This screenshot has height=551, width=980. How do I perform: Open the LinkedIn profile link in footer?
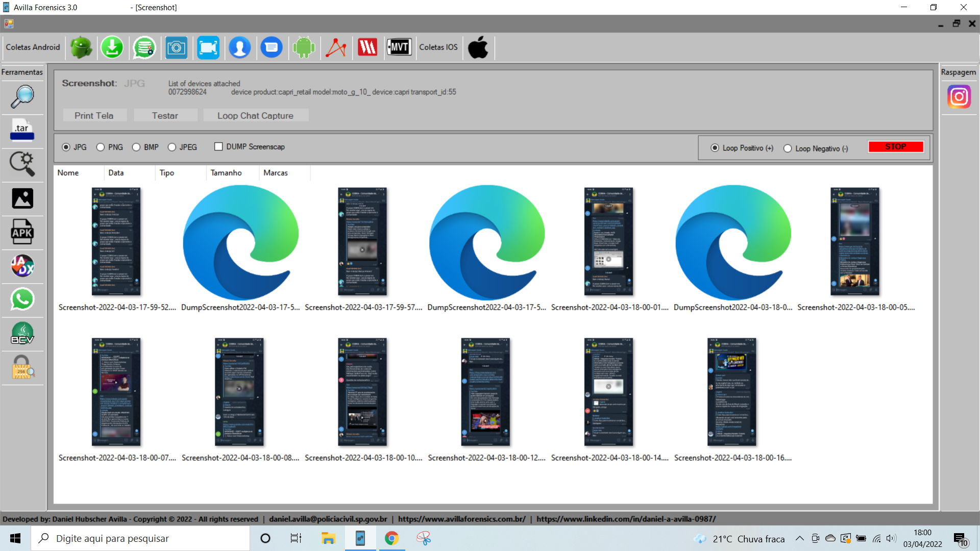626,519
